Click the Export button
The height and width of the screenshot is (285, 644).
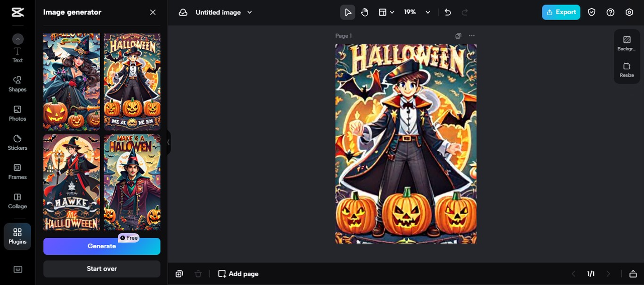coord(561,12)
